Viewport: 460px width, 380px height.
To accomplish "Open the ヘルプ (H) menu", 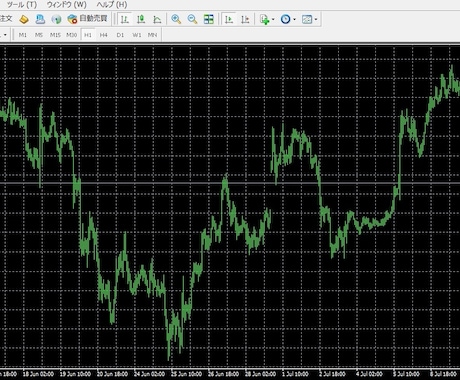I will [112, 5].
